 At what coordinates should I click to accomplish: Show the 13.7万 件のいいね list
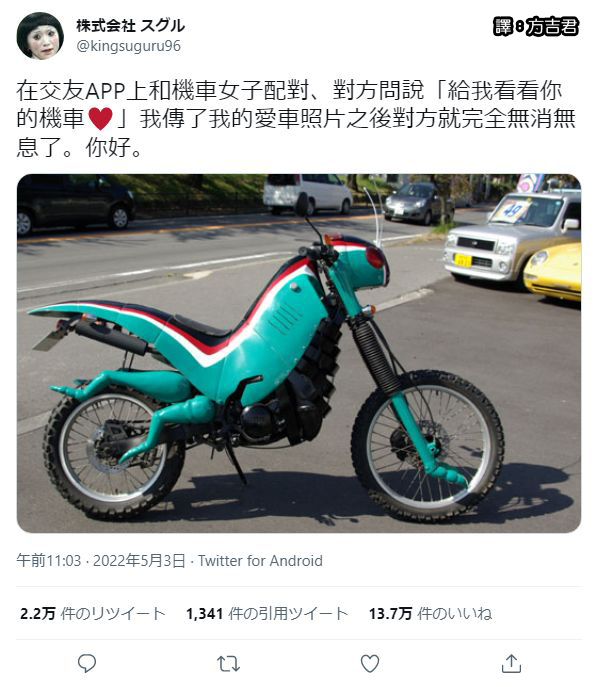430,613
